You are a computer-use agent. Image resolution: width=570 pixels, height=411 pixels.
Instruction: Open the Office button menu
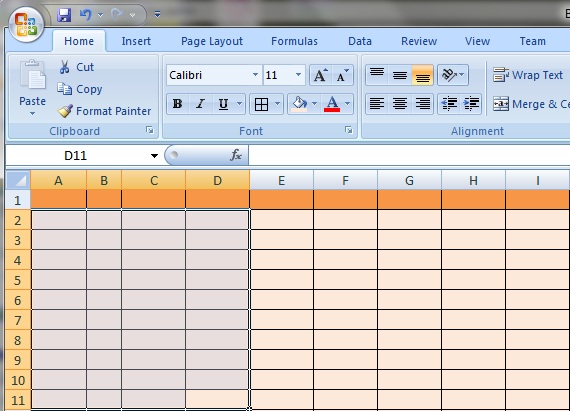[x=26, y=24]
